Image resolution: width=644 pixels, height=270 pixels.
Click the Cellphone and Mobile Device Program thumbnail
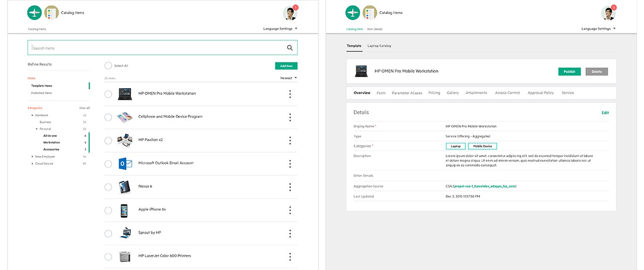click(125, 117)
